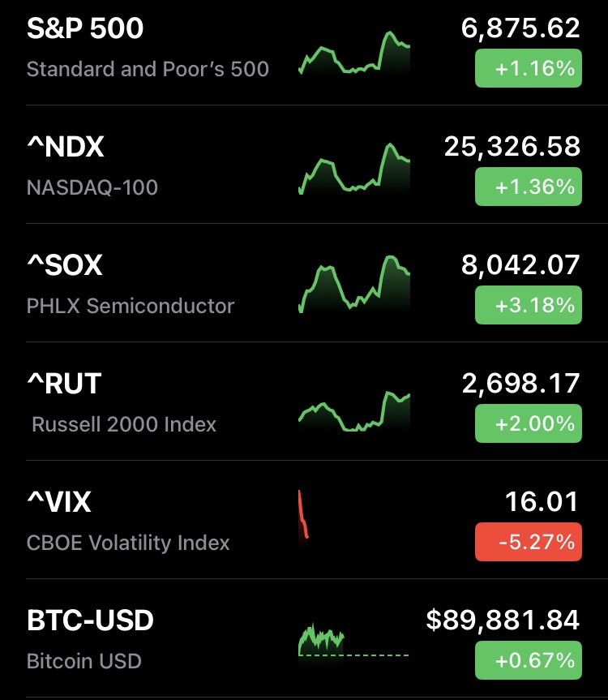Tap the Russell 2000 +2.00% badge
The image size is (608, 700).
528,424
